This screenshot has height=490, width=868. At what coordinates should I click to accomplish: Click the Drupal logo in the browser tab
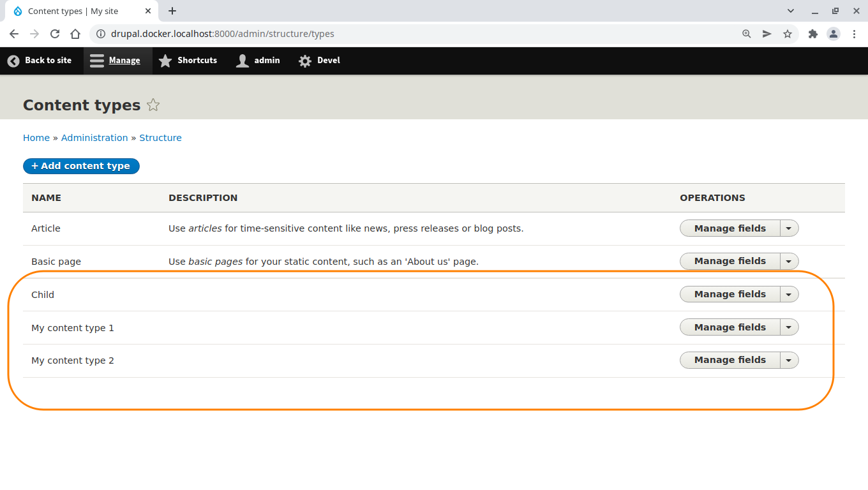[x=18, y=11]
